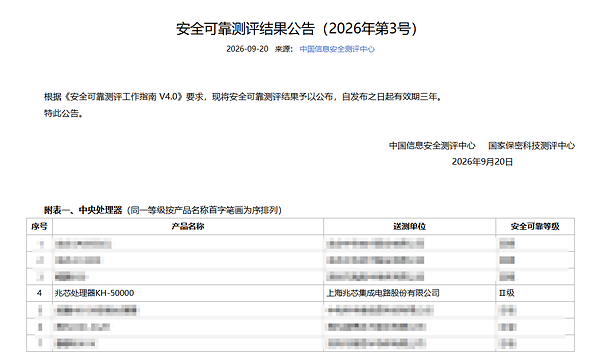Click the 产品名称 column header
Viewport: 600px width, 362px height.
click(x=188, y=226)
